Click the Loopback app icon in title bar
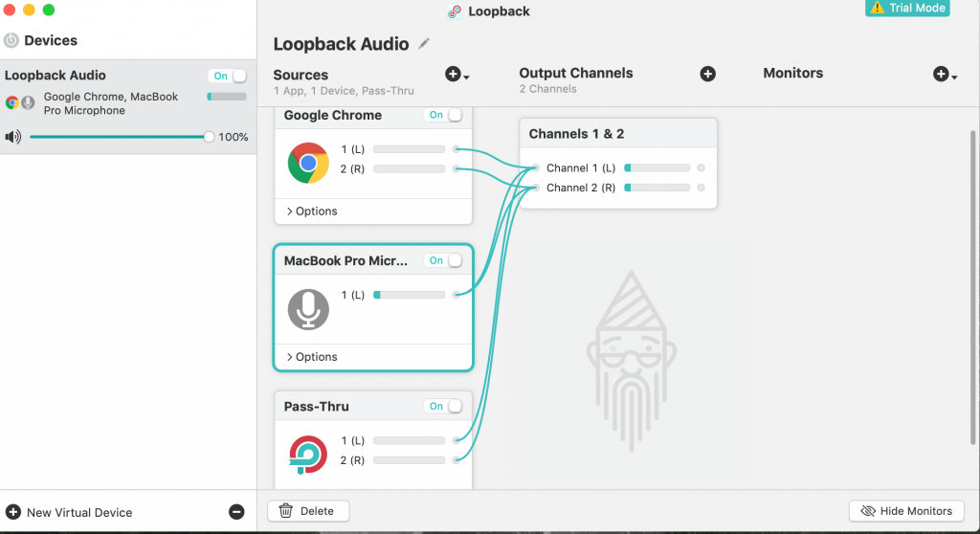This screenshot has height=534, width=980. point(455,11)
